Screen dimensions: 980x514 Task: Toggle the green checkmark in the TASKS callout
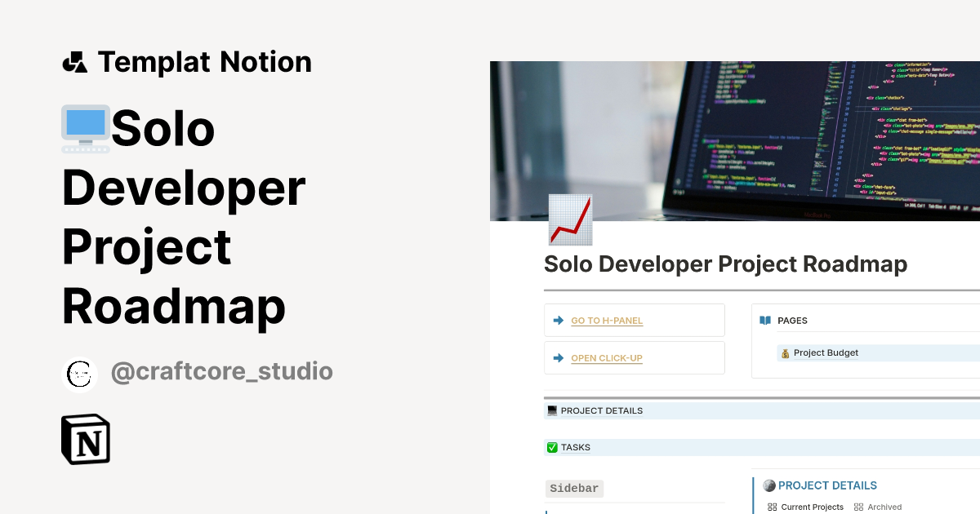pyautogui.click(x=552, y=447)
